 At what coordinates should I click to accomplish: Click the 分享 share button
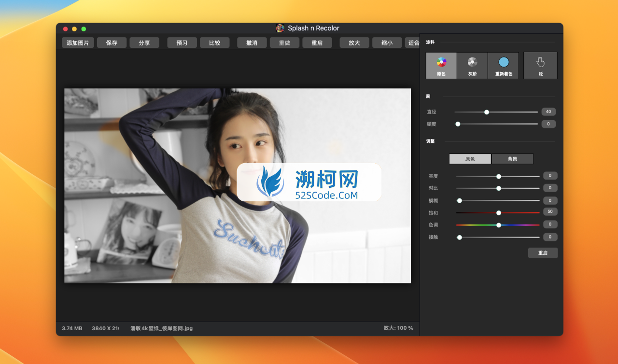[x=144, y=42]
